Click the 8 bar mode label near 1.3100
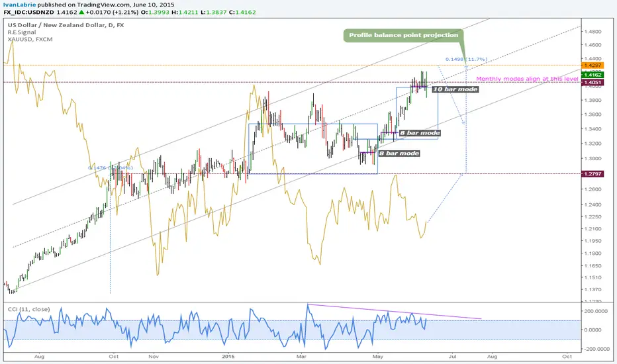617x364 pixels. (x=399, y=153)
